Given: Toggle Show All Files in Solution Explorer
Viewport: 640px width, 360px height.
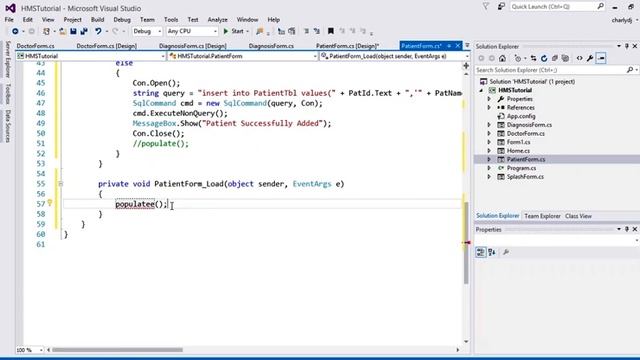Looking at the screenshot, I should click(565, 58).
